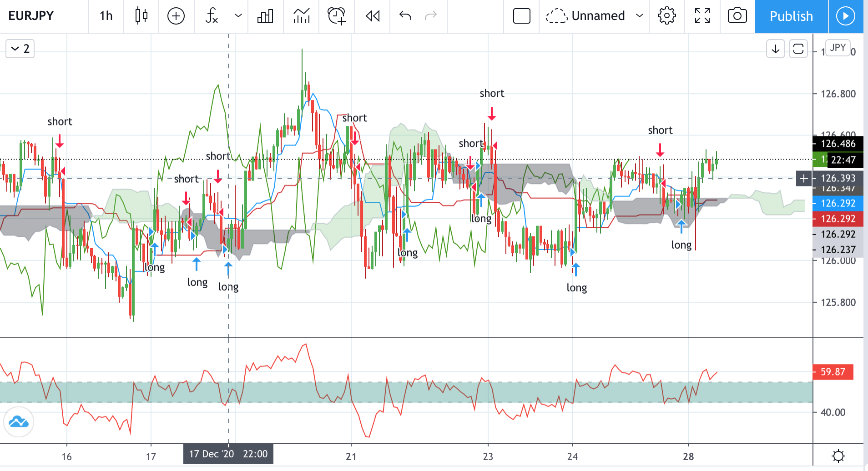Redo the last chart action

point(430,16)
